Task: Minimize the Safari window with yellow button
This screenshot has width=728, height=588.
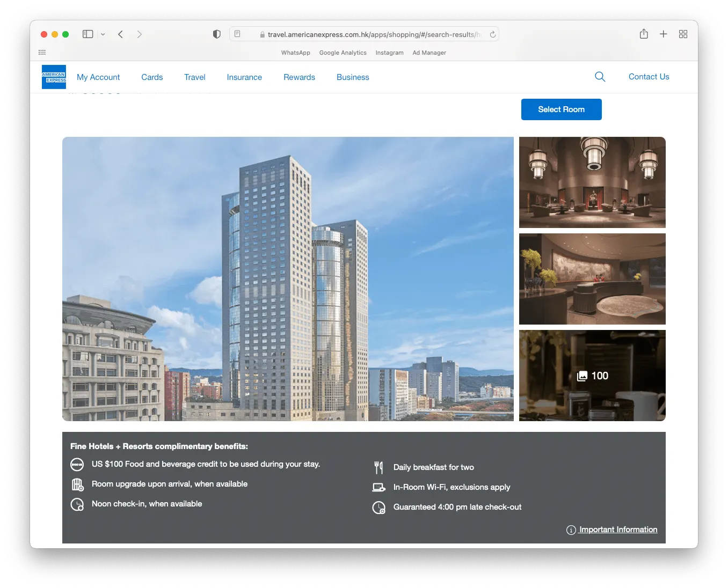Action: pos(55,34)
